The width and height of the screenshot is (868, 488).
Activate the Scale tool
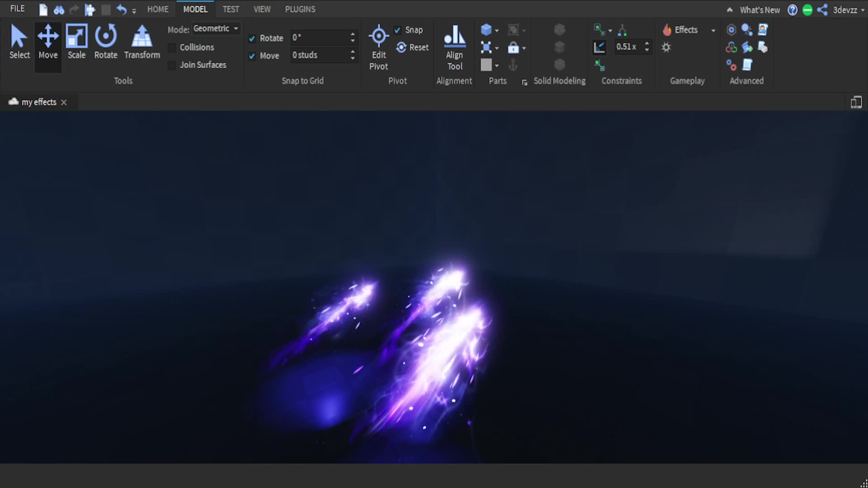[x=76, y=41]
